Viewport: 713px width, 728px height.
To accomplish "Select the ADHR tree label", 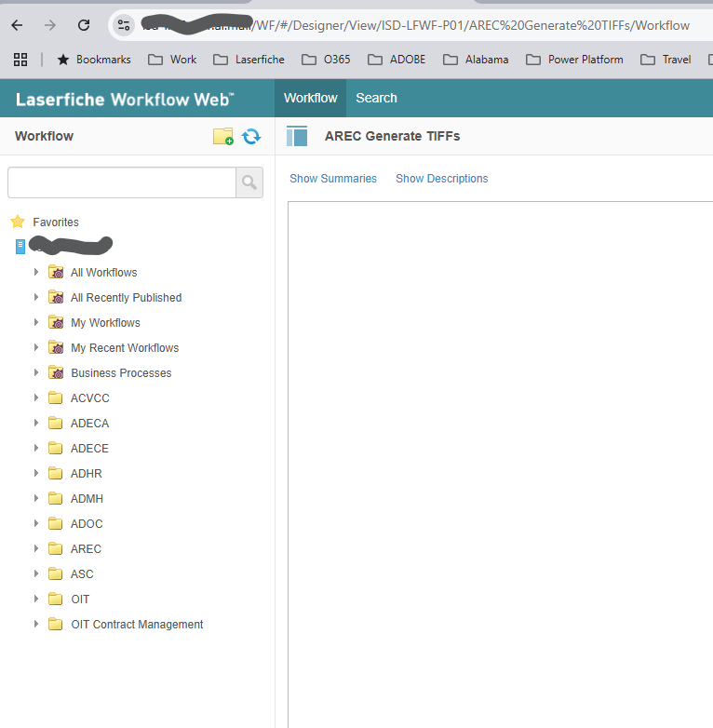I will point(87,474).
